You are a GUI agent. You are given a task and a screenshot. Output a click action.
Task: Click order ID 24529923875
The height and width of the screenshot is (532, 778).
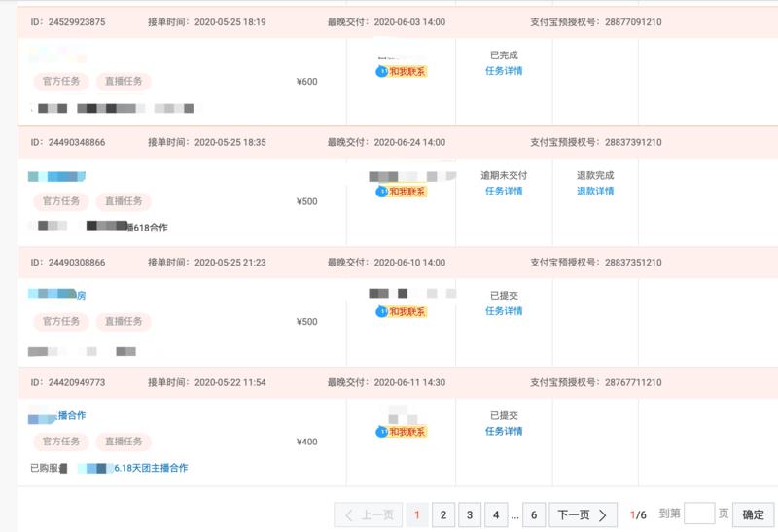pos(68,21)
